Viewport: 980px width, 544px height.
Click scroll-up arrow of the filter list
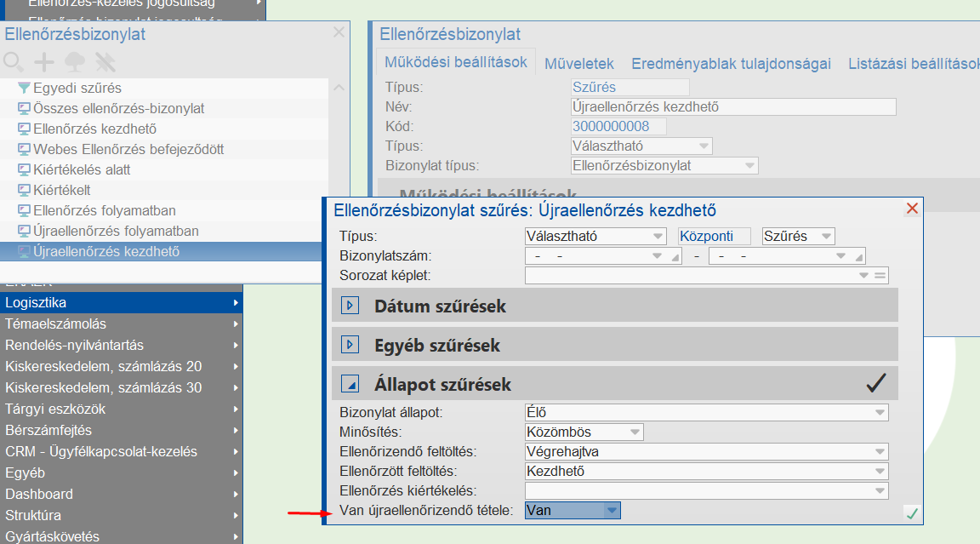[339, 88]
